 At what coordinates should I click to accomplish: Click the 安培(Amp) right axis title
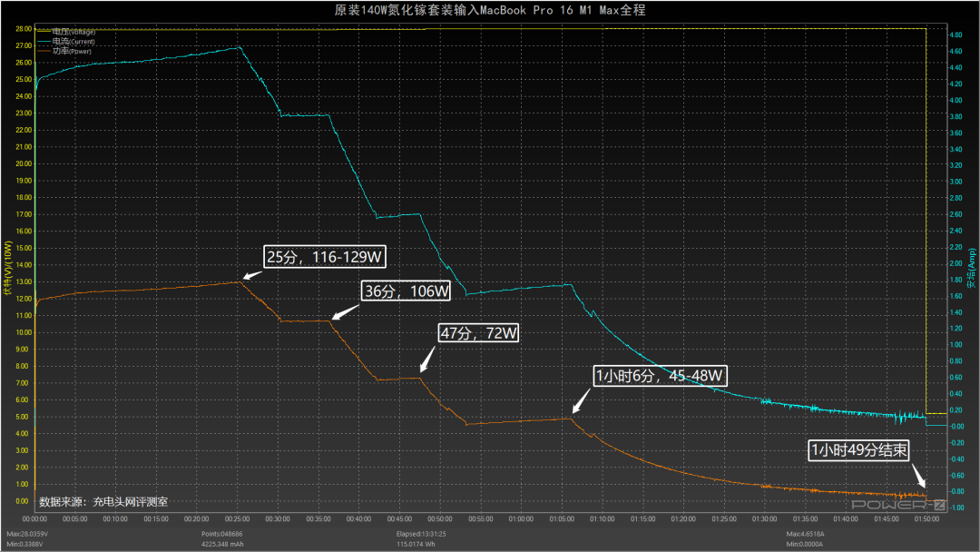pos(971,268)
